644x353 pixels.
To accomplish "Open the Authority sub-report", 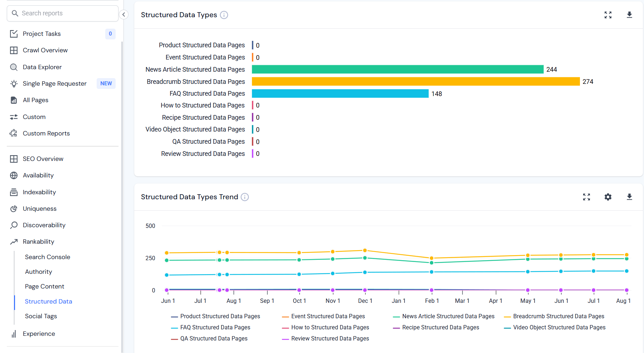I will click(x=38, y=272).
